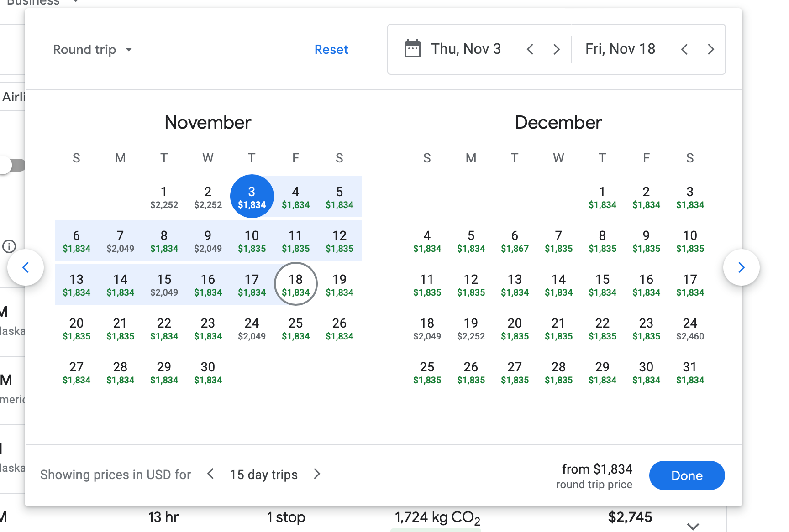Open the Round trip dropdown

pyautogui.click(x=93, y=49)
